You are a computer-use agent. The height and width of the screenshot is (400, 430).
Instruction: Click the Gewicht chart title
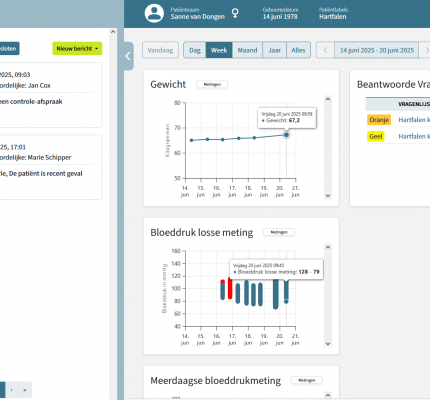168,84
